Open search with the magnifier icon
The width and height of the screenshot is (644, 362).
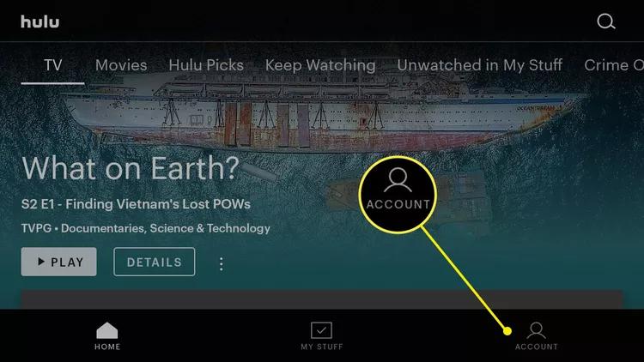point(606,21)
